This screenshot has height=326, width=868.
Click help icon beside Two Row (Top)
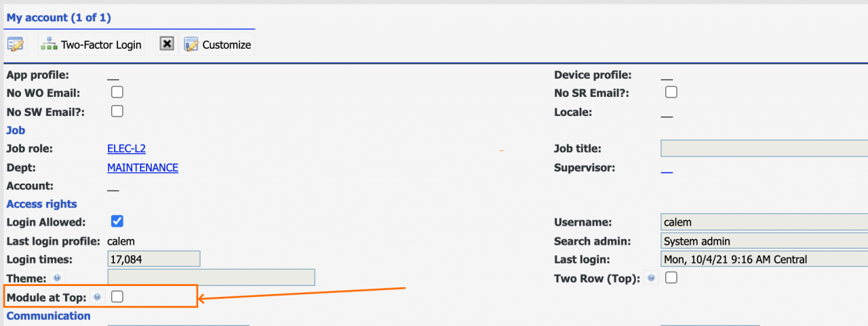coord(651,278)
